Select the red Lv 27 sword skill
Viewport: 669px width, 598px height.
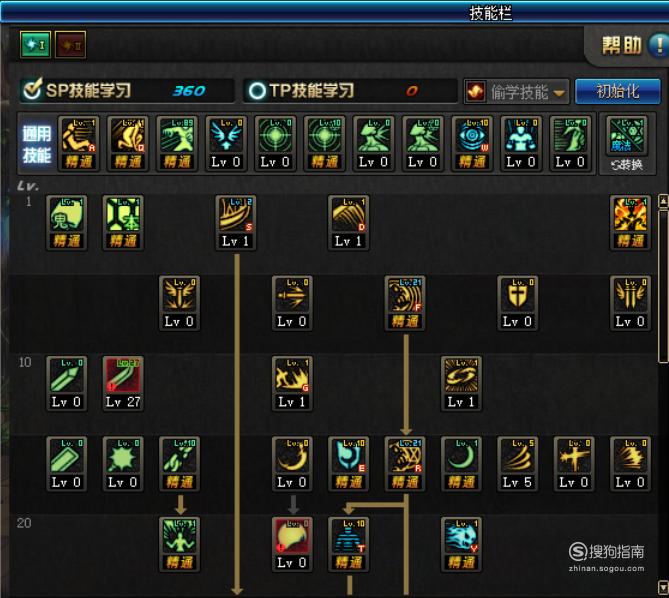tap(123, 383)
